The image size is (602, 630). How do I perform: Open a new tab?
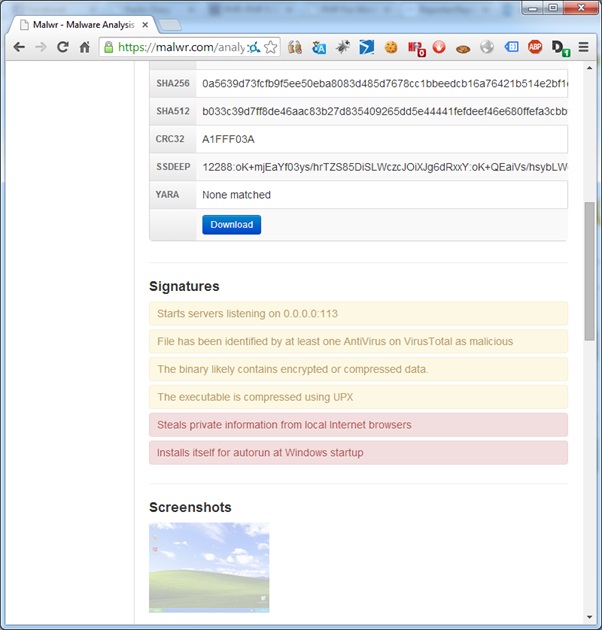click(x=170, y=22)
